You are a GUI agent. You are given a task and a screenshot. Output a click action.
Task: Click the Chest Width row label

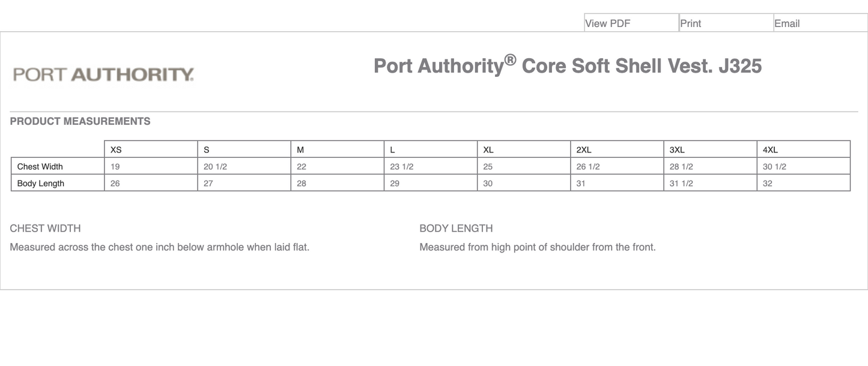pos(40,166)
